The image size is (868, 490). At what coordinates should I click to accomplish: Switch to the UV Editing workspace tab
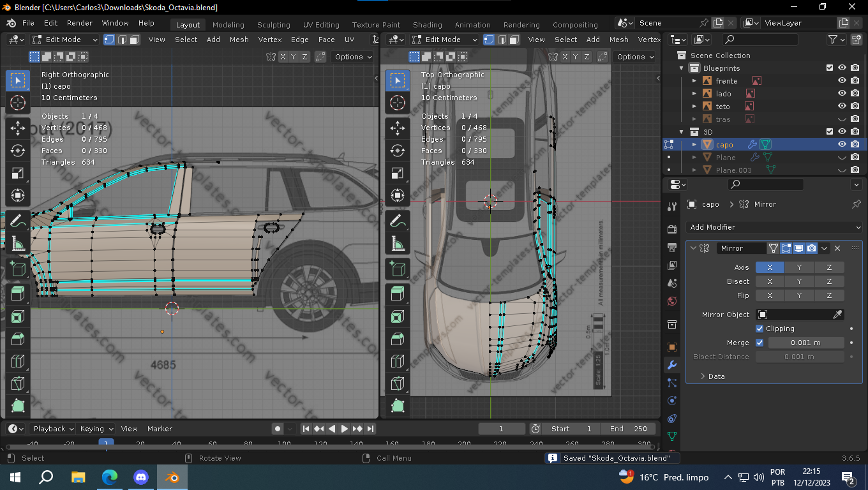[x=321, y=25]
